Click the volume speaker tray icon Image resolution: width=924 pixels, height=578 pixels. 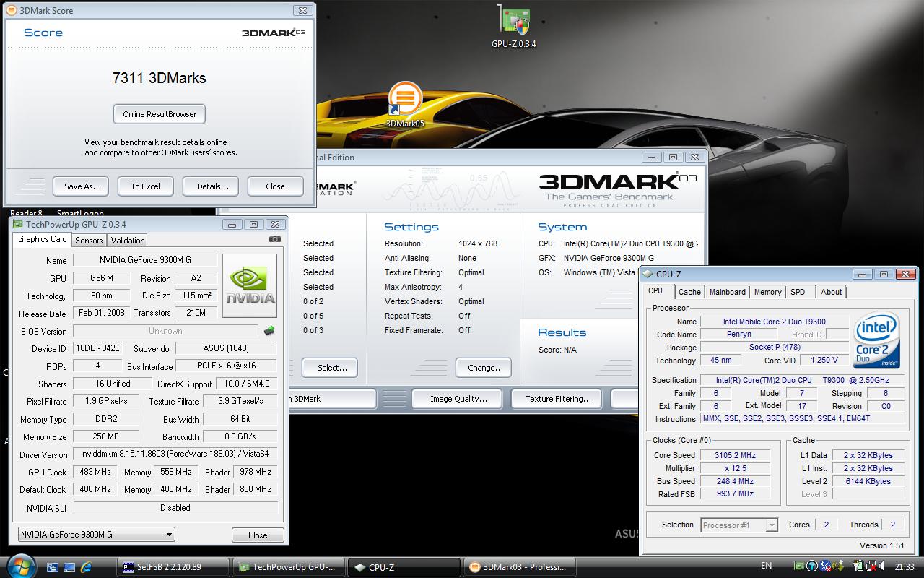point(882,566)
